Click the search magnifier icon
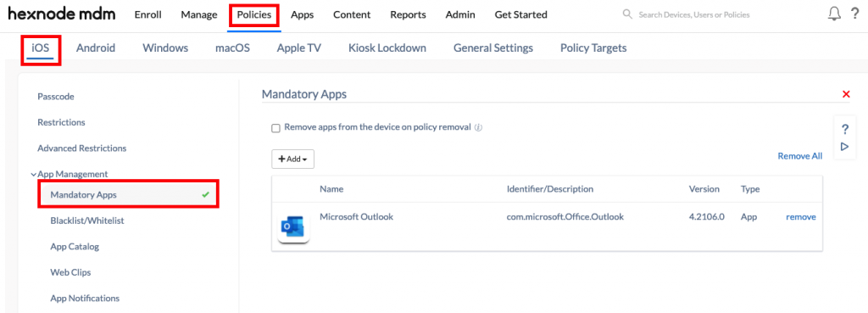 click(x=627, y=14)
